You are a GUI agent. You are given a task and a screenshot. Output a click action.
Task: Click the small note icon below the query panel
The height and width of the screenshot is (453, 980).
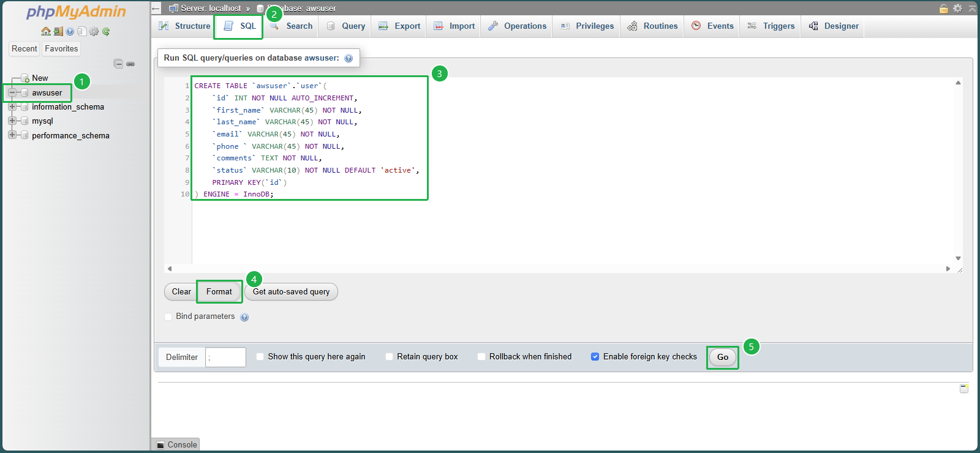(964, 389)
